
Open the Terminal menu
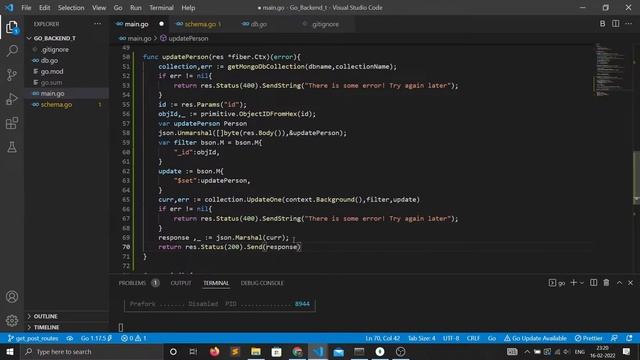coord(161,8)
